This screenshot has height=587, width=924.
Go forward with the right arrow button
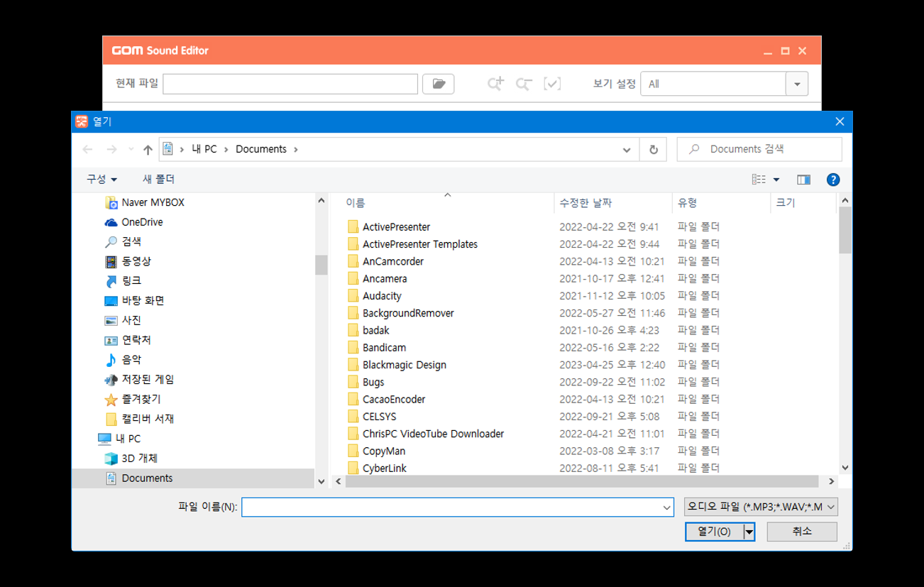click(x=111, y=149)
